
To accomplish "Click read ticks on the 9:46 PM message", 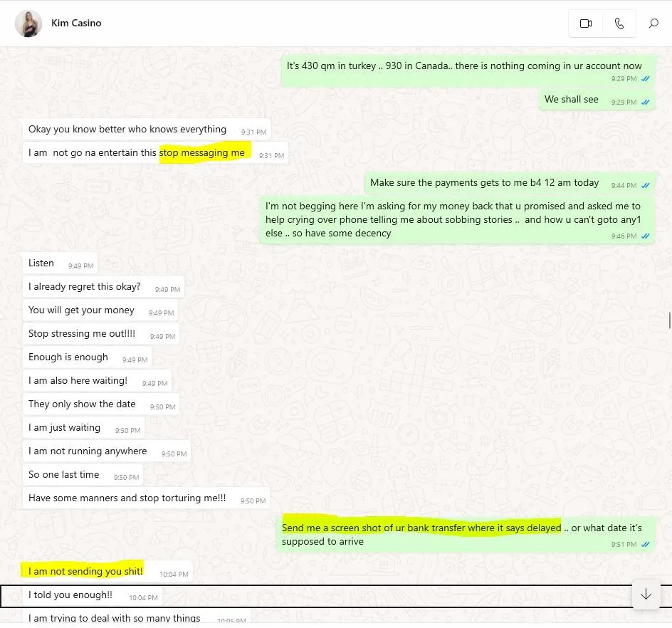I will (646, 236).
